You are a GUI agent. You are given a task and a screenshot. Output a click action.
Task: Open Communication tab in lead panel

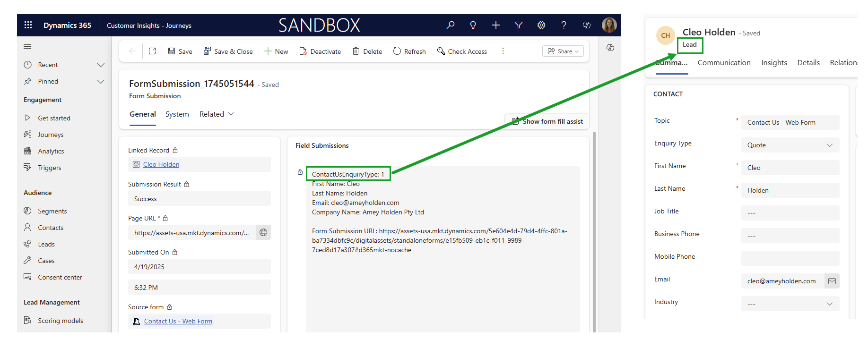click(724, 63)
